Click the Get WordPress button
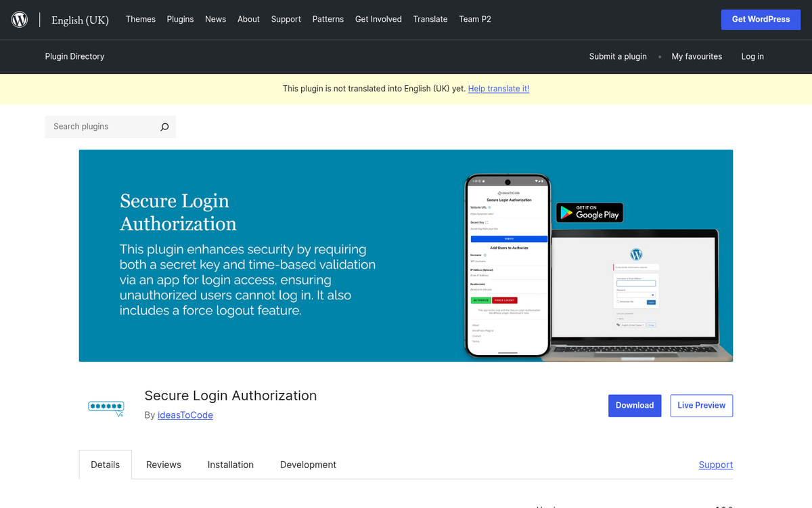 [761, 19]
